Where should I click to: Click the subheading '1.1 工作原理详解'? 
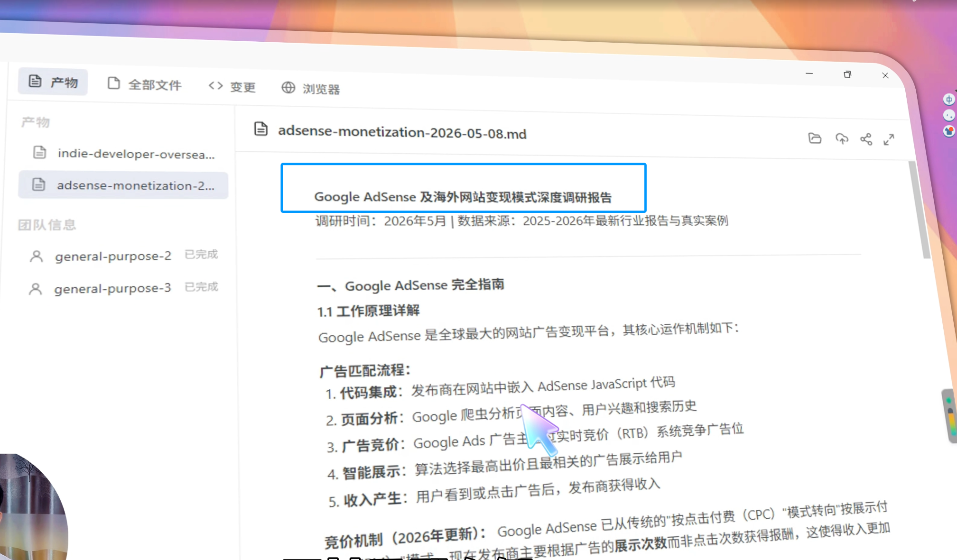click(x=369, y=311)
